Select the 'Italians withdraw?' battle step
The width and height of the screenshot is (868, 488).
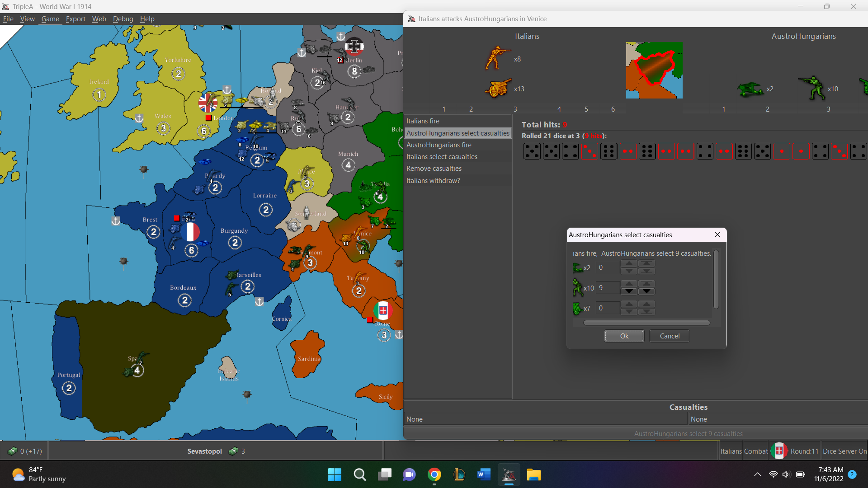[x=458, y=181]
